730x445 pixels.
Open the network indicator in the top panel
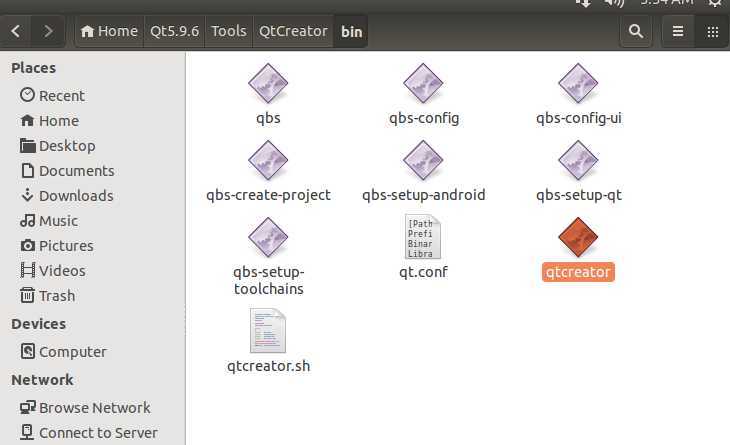click(x=583, y=3)
